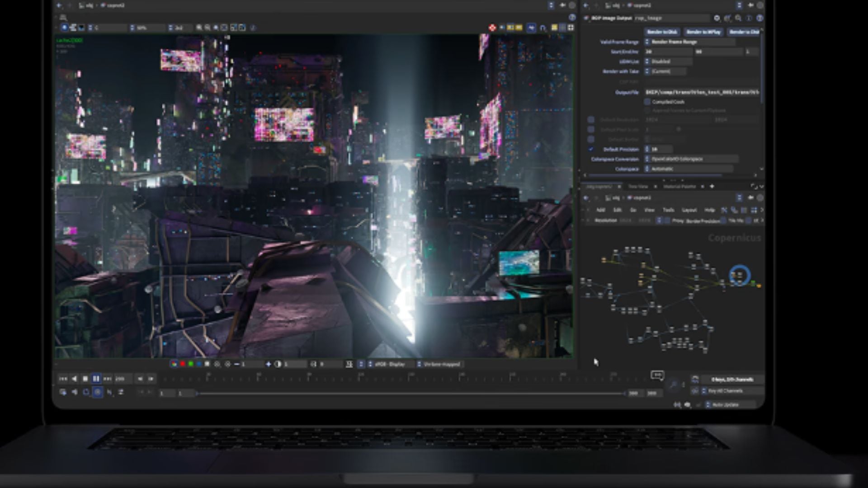
Task: Toggle the Default Border checkbox
Action: click(x=591, y=139)
